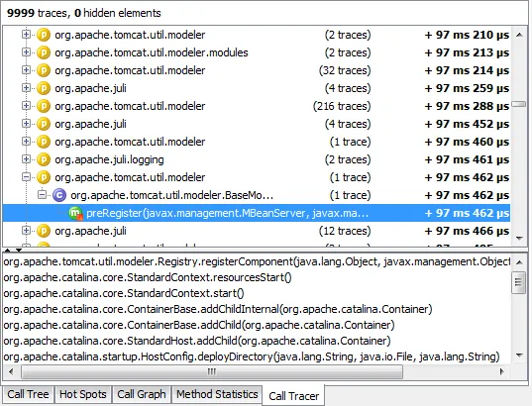The width and height of the screenshot is (532, 406).
Task: Click the horizontal scrollbar right arrow
Action: (x=502, y=371)
